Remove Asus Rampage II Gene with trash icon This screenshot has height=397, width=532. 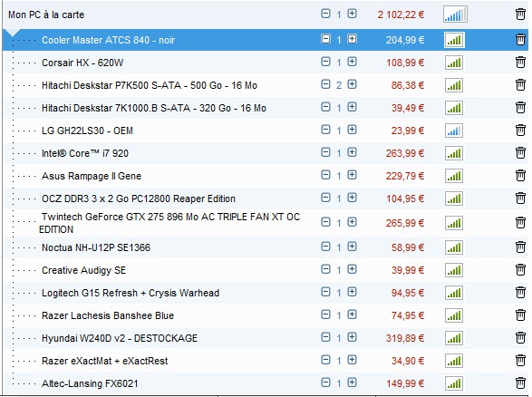tap(520, 176)
